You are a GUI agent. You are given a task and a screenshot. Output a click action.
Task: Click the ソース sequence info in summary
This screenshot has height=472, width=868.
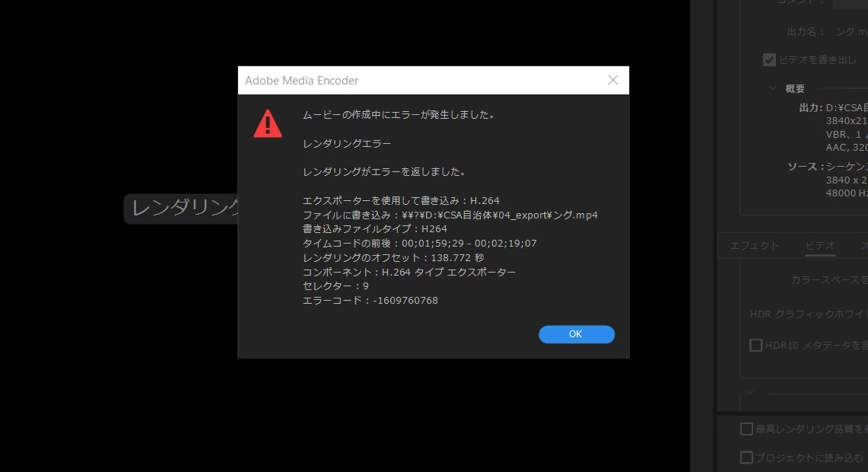[x=847, y=166]
